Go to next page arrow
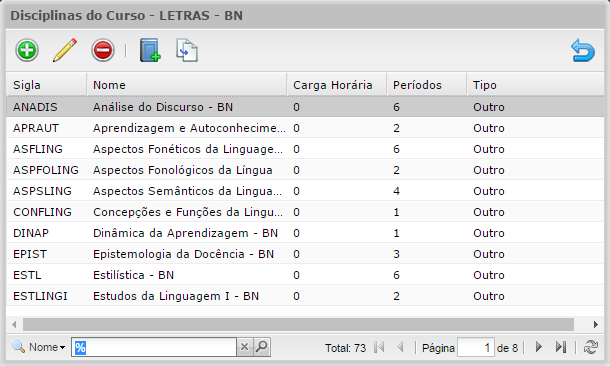 [539, 347]
